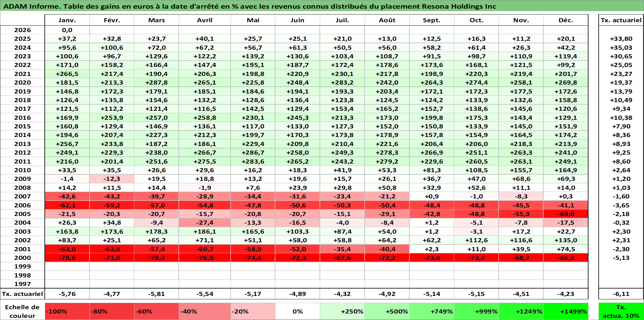Select the 'Déc.' column header
Screen dimensions: 644x320
click(566, 20)
